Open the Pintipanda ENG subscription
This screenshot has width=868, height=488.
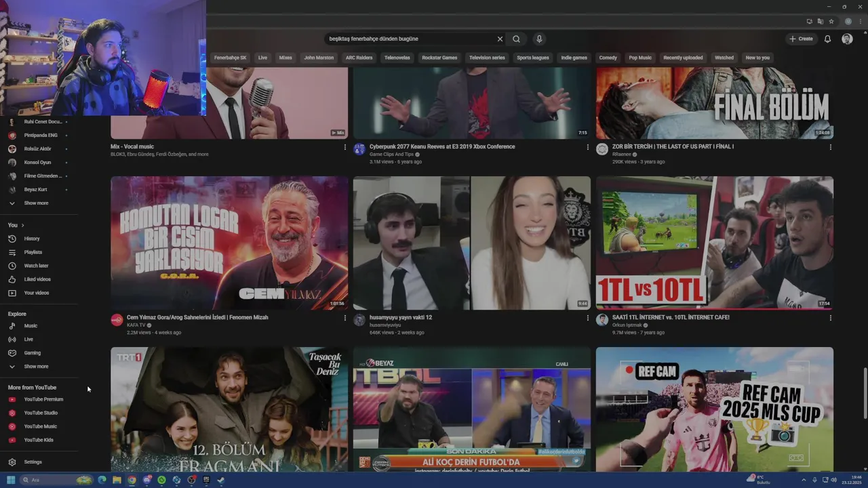pos(41,136)
